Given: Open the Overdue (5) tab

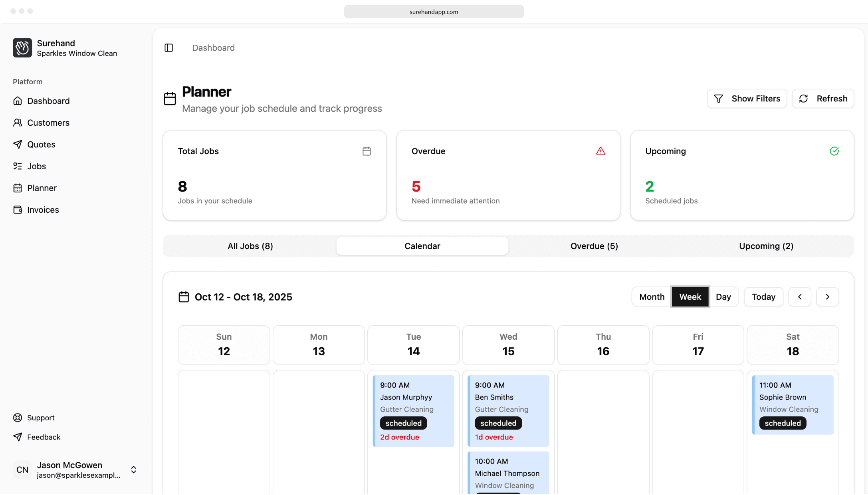Looking at the screenshot, I should (594, 246).
